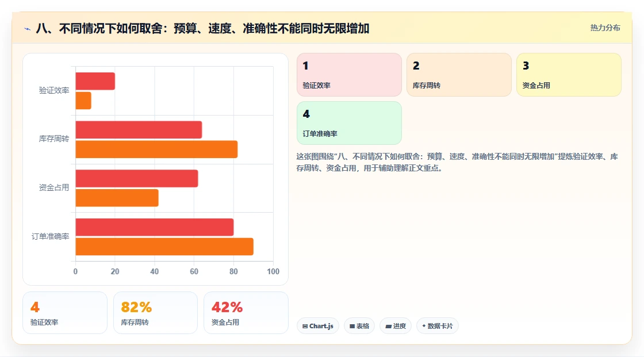Click the description paragraph starting 这张图围绕

pos(457,162)
